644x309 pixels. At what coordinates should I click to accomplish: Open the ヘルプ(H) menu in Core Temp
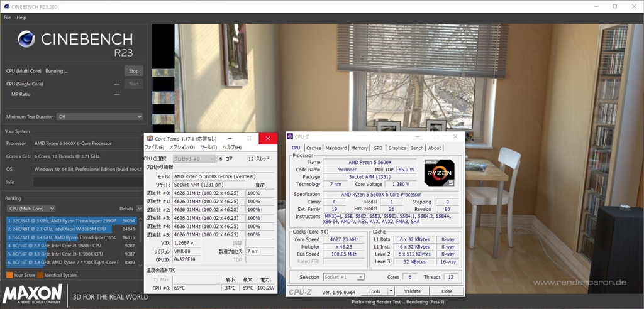pos(231,148)
